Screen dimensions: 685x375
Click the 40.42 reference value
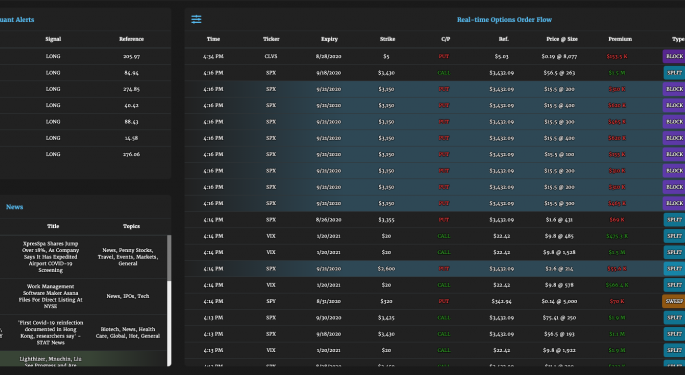(131, 105)
